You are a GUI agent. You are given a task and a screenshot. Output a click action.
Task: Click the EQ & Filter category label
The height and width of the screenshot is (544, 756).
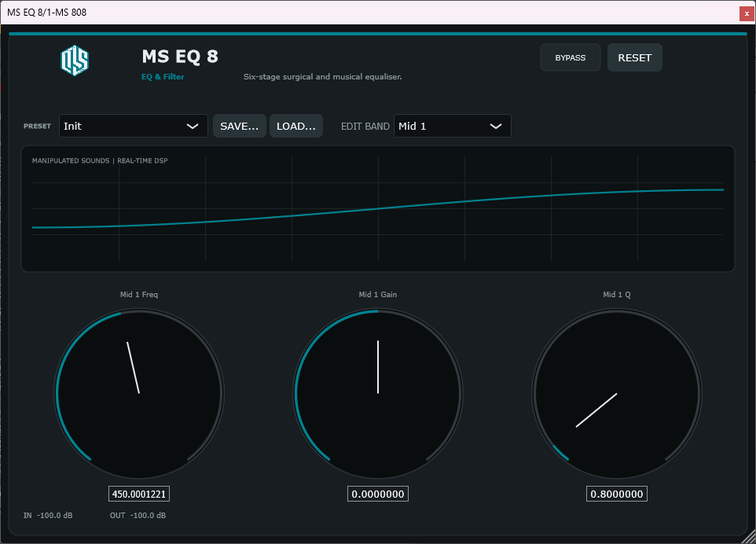tap(163, 77)
